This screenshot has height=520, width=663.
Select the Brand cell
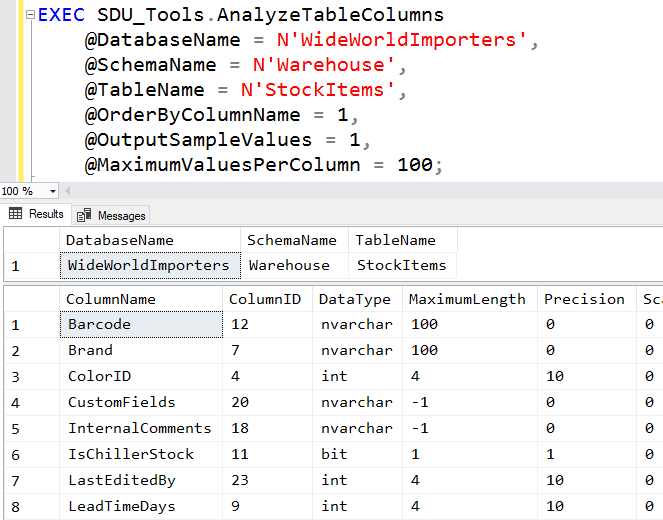[x=141, y=350]
